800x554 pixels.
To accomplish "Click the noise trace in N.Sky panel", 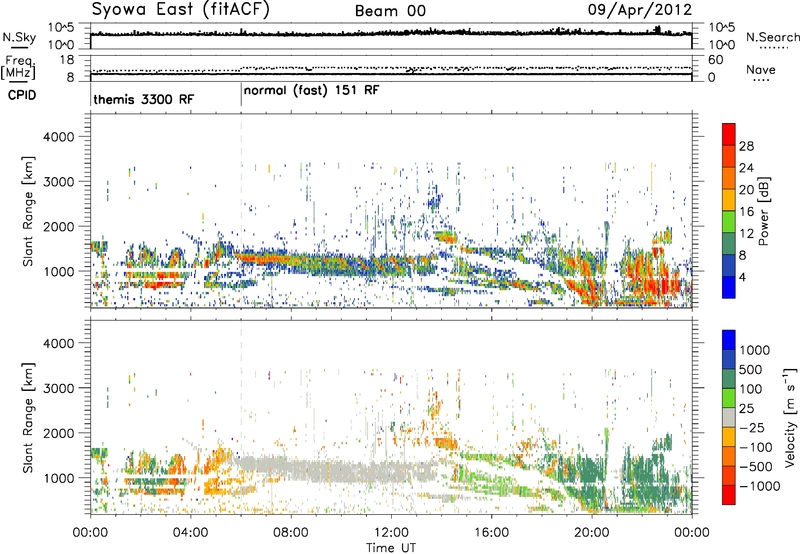I will (391, 33).
